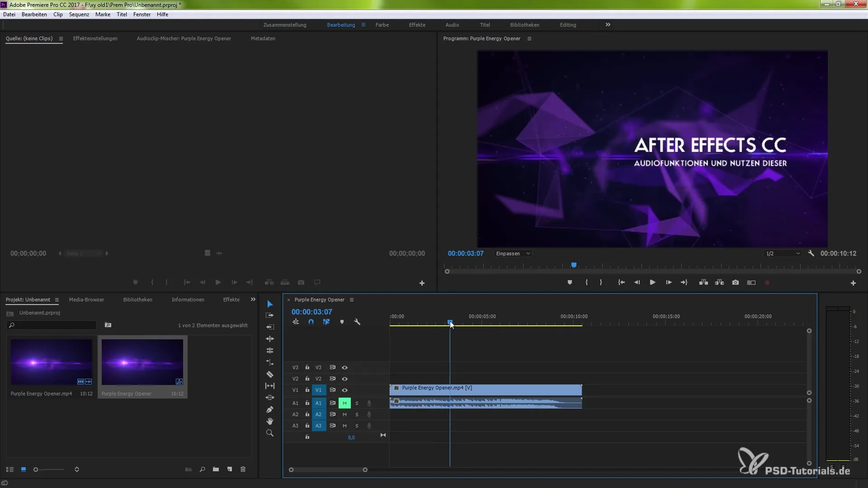Viewport: 868px width, 488px height.
Task: Step back one frame in Program monitor
Action: (637, 282)
